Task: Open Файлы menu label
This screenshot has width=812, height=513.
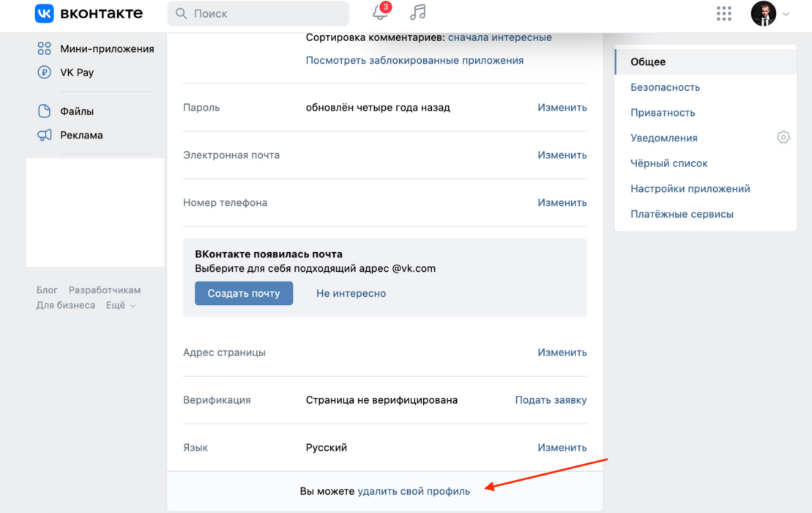Action: pyautogui.click(x=77, y=111)
